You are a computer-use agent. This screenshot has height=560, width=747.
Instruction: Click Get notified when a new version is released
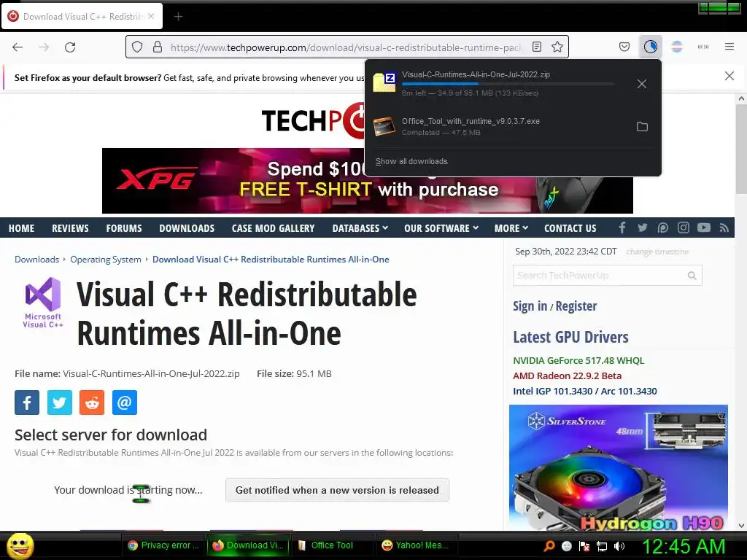337,490
